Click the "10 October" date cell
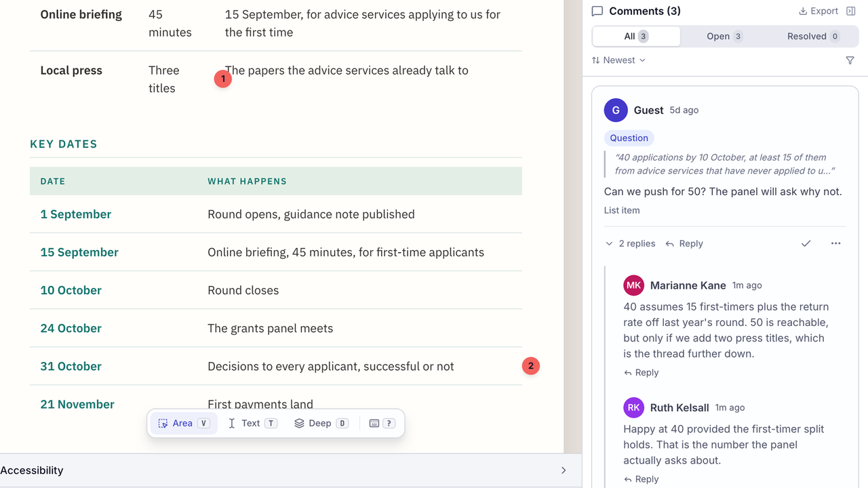Image resolution: width=868 pixels, height=488 pixels. click(x=71, y=290)
